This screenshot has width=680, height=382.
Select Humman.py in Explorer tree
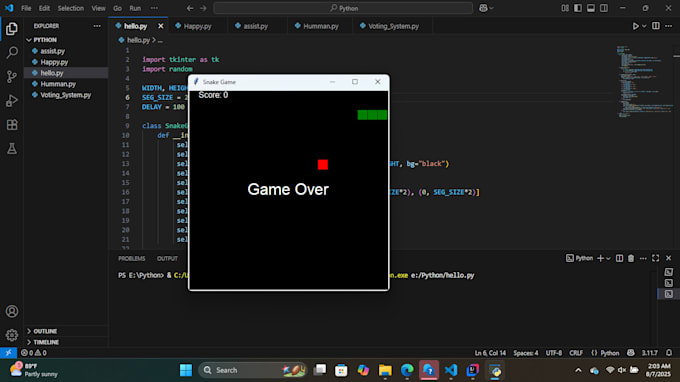(x=66, y=84)
